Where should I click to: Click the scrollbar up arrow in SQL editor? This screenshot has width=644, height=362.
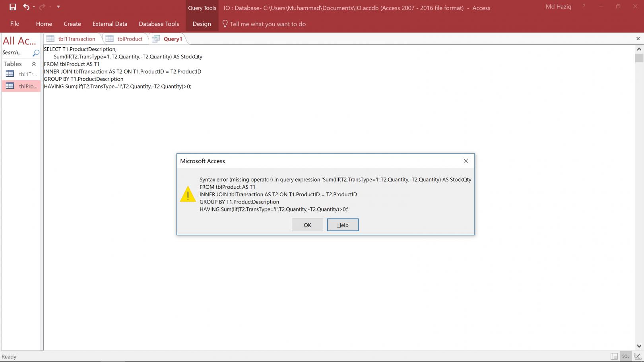pyautogui.click(x=639, y=49)
